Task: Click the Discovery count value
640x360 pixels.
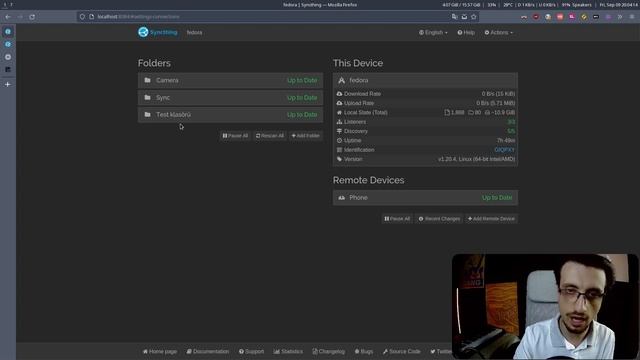Action: tap(511, 131)
